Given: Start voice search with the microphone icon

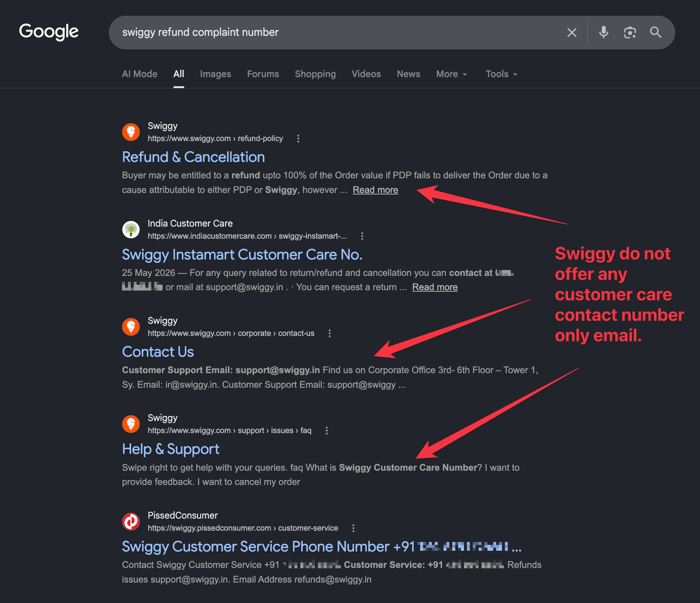Looking at the screenshot, I should (604, 33).
